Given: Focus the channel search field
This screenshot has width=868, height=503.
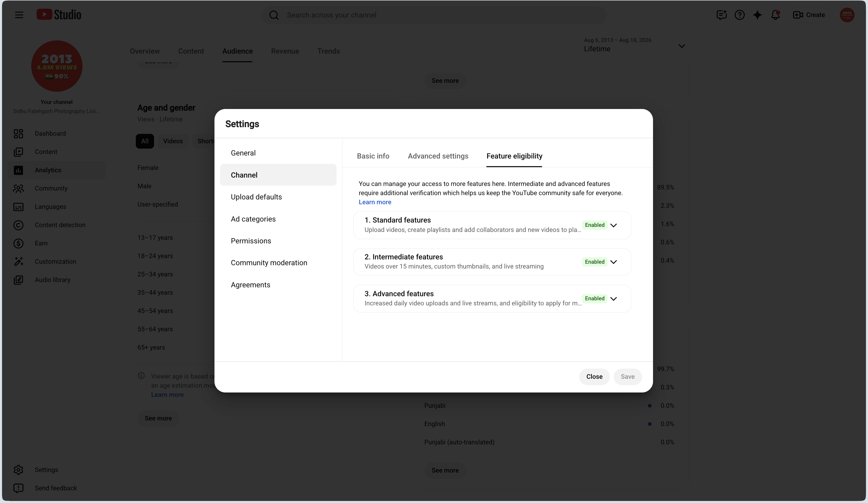Looking at the screenshot, I should (x=434, y=15).
